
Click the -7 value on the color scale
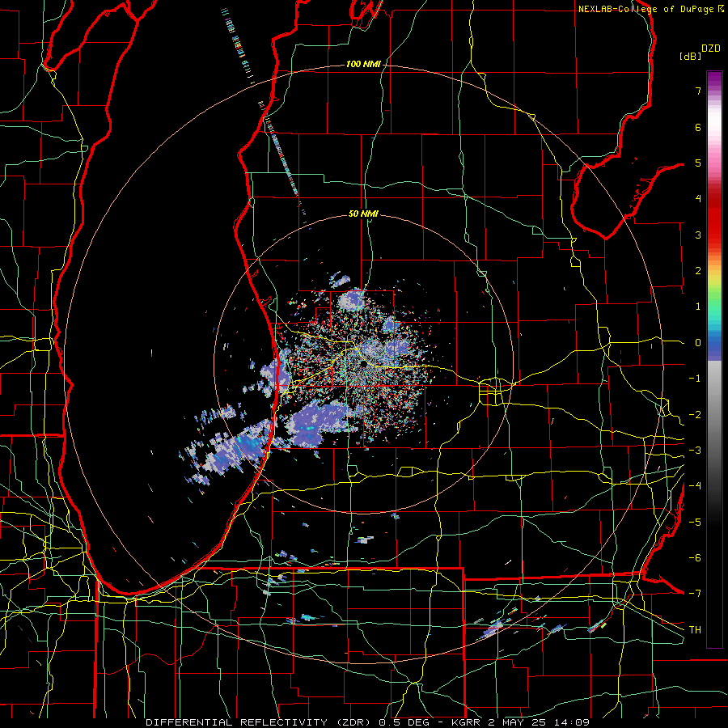click(x=695, y=594)
